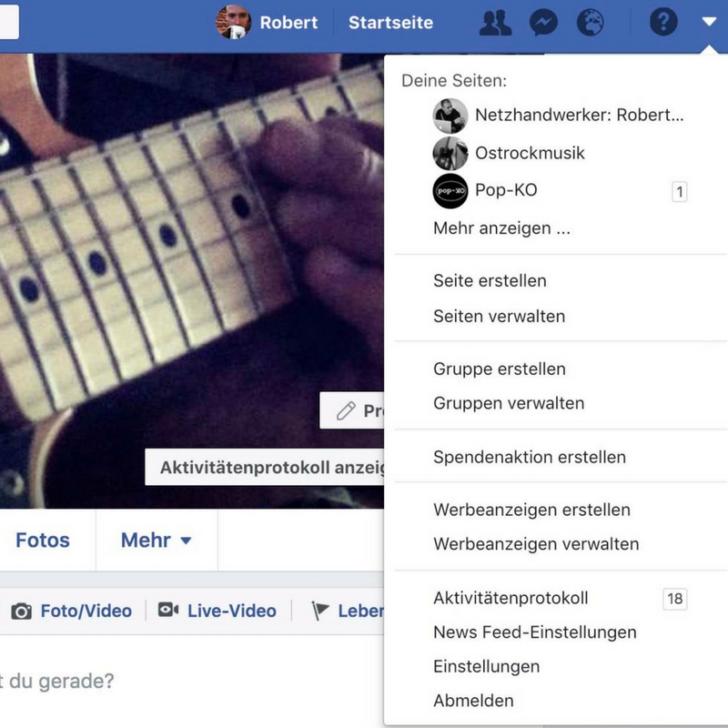Image resolution: width=728 pixels, height=728 pixels.
Task: Expand the Mehr profile tab dropdown
Action: [x=156, y=541]
